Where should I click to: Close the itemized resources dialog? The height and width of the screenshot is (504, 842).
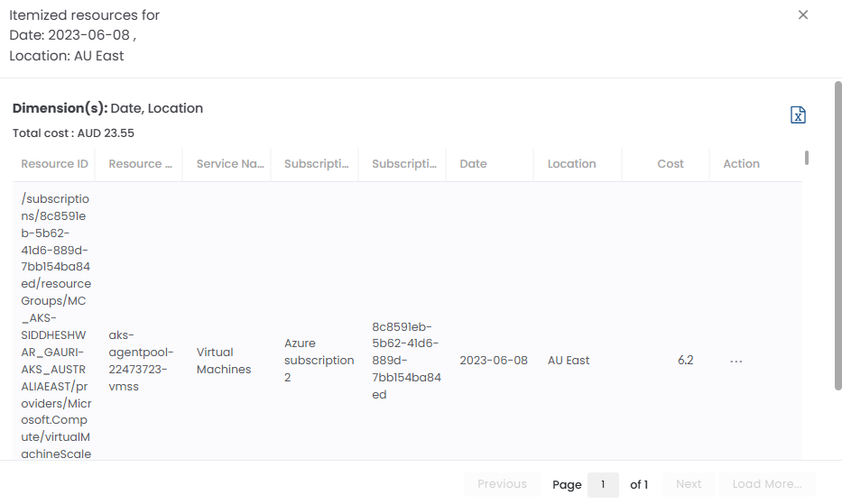click(802, 14)
